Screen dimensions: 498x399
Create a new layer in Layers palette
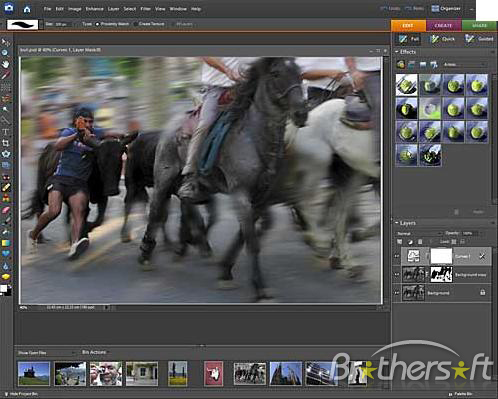click(400, 242)
